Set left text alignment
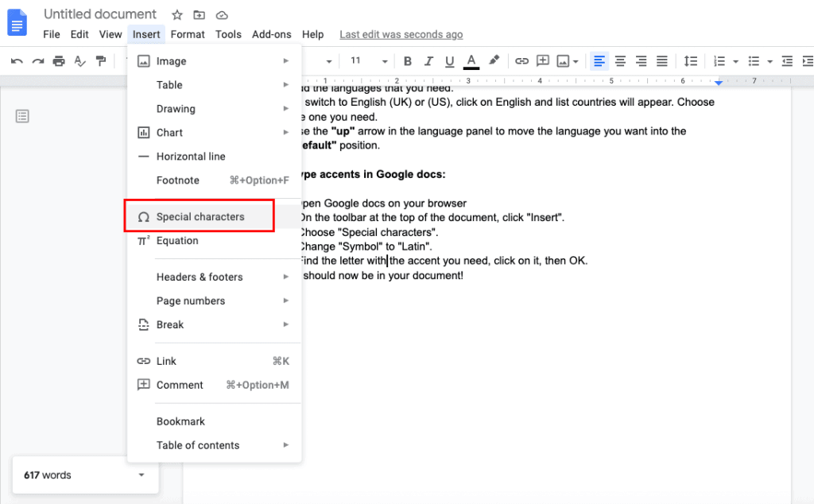This screenshot has width=814, height=504. (599, 61)
